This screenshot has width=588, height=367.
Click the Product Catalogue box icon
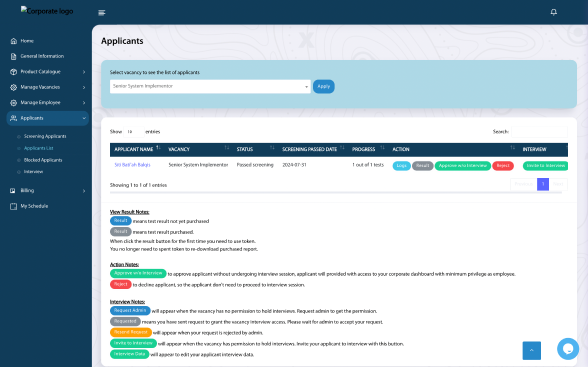pos(14,72)
